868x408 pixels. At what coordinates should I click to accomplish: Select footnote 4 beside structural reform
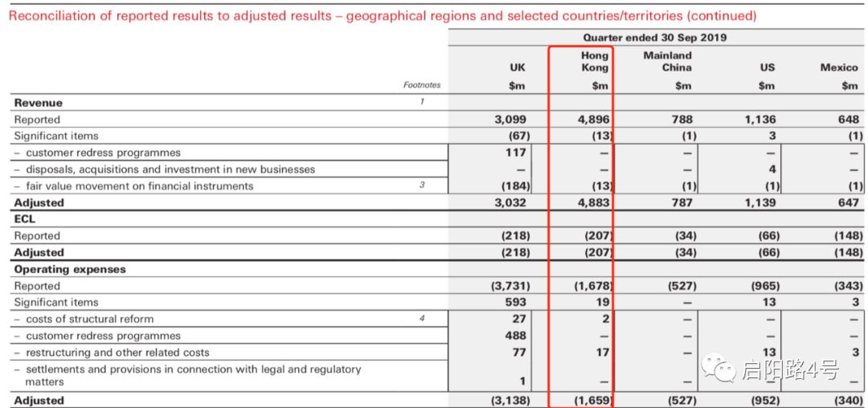pyautogui.click(x=422, y=318)
